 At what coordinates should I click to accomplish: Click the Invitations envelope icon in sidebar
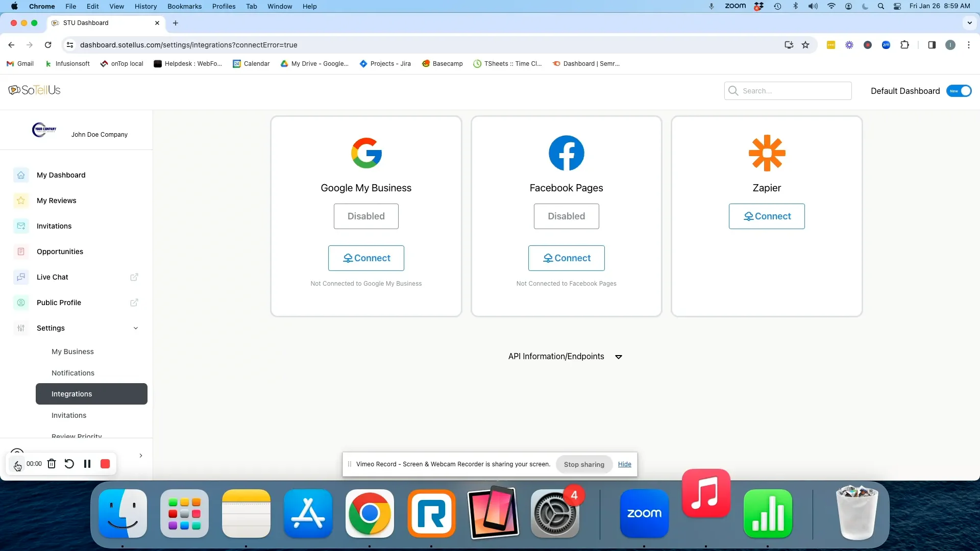[21, 226]
